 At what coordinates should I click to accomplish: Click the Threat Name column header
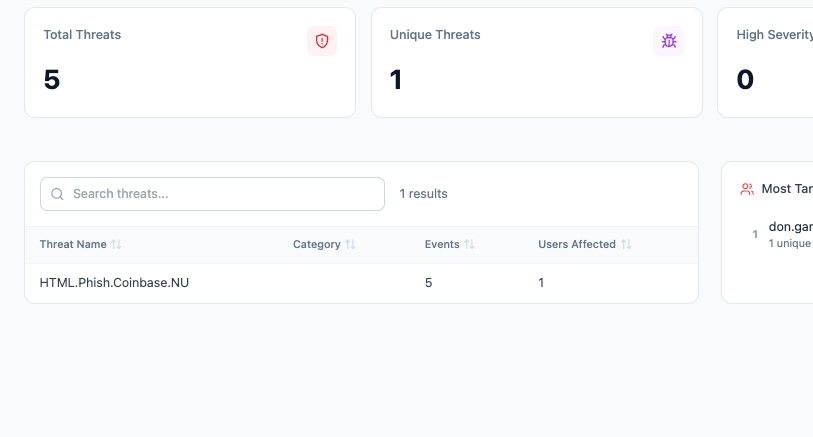pos(73,244)
